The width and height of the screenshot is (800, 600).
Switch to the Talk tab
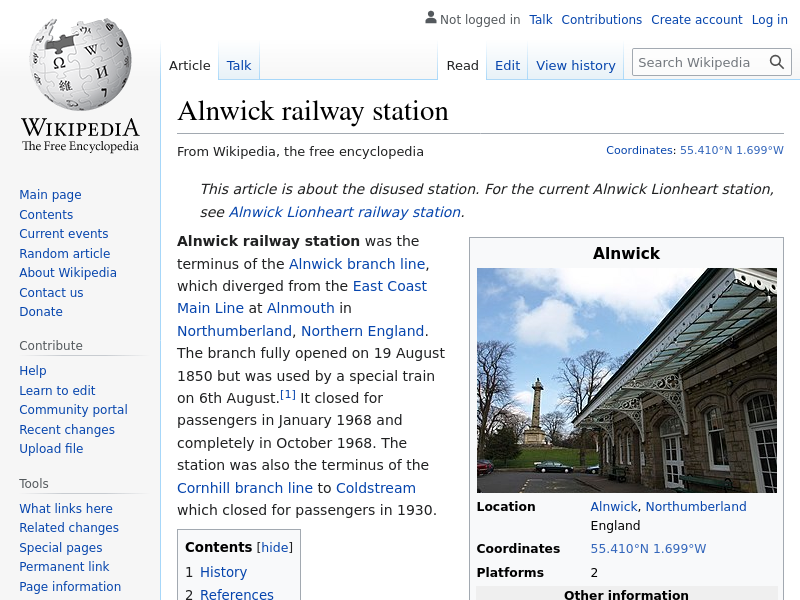(x=239, y=65)
